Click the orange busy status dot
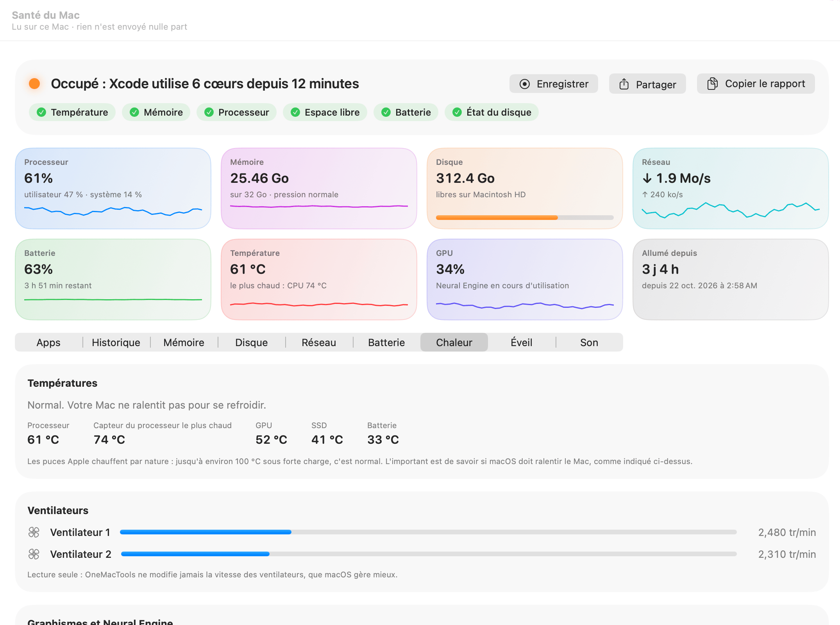This screenshot has height=625, width=840. (x=34, y=84)
